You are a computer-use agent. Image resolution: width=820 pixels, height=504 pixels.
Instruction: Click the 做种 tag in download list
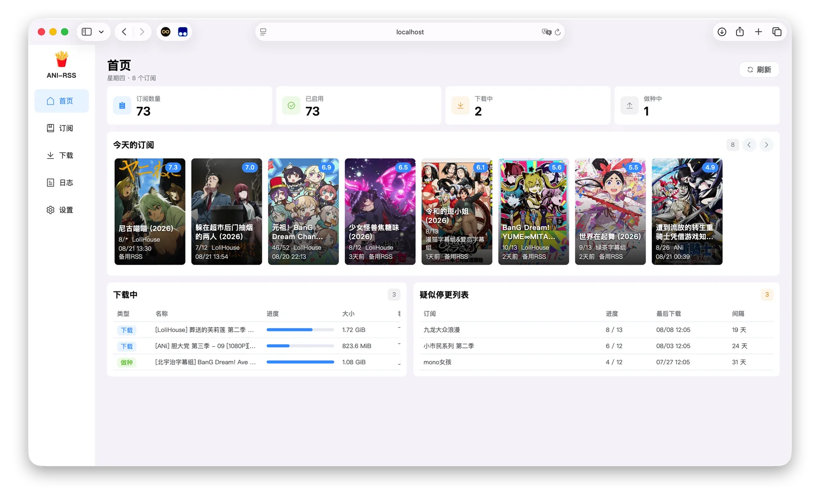[x=127, y=363]
